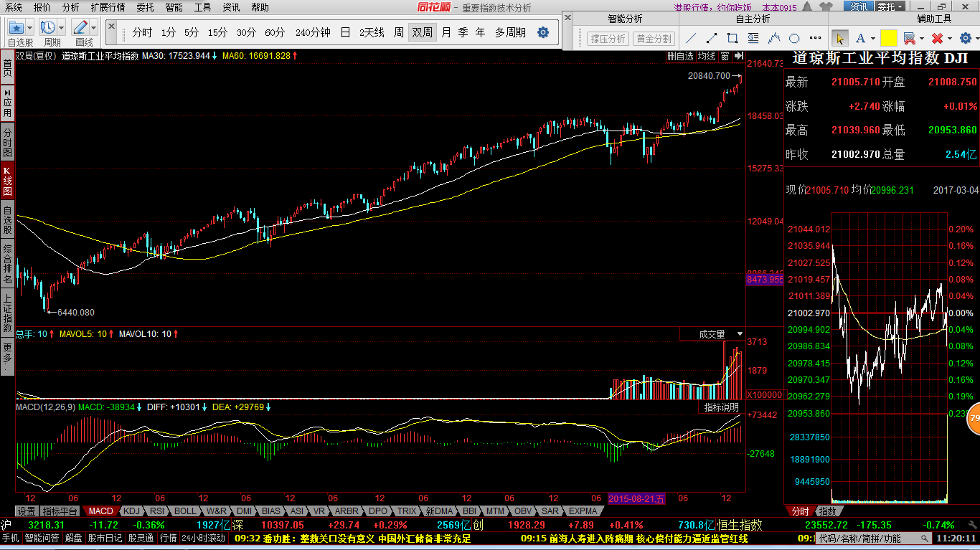Screen dimensions: 980x550
Task: Expand the 成交量 indicator dropdown
Action: click(x=740, y=334)
